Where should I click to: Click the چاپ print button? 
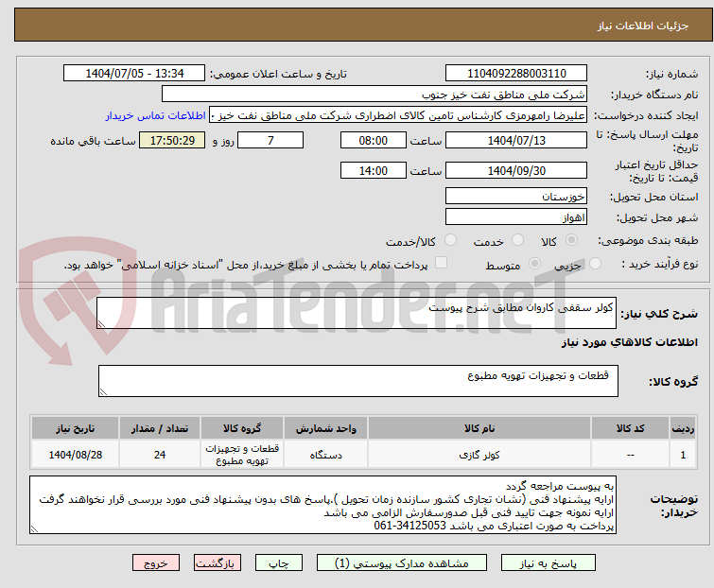click(279, 563)
